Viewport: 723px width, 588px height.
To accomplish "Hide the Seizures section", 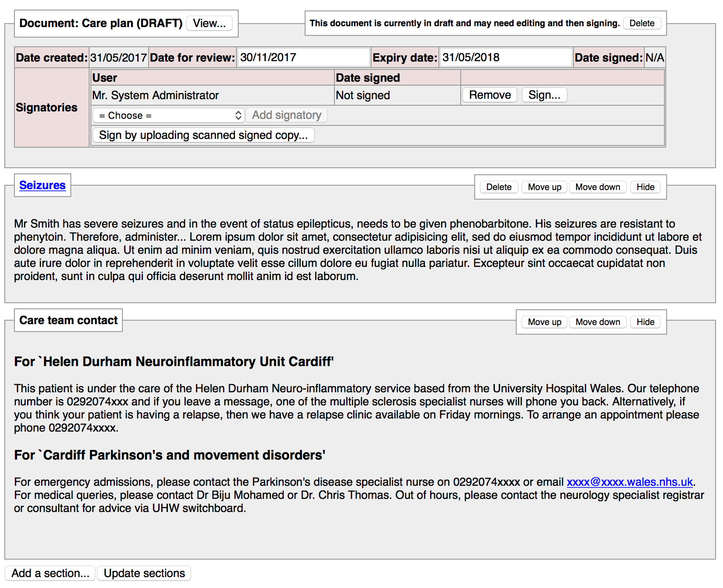I will tap(645, 187).
